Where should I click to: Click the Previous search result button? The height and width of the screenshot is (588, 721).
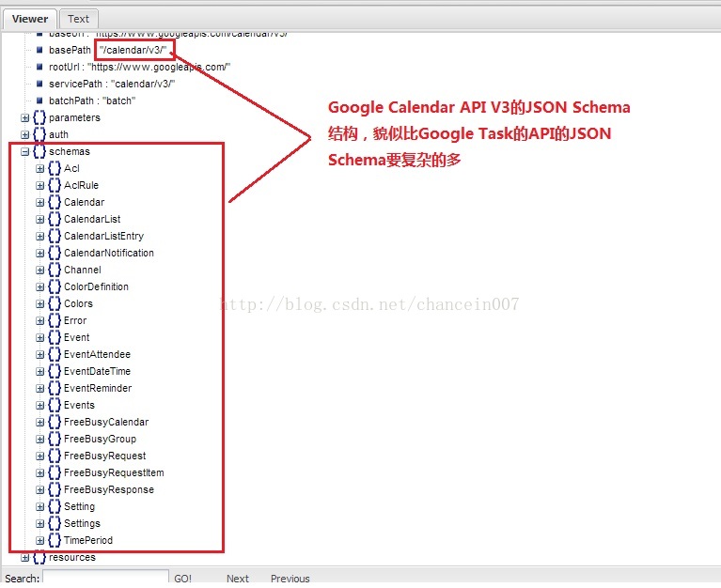[x=290, y=579]
